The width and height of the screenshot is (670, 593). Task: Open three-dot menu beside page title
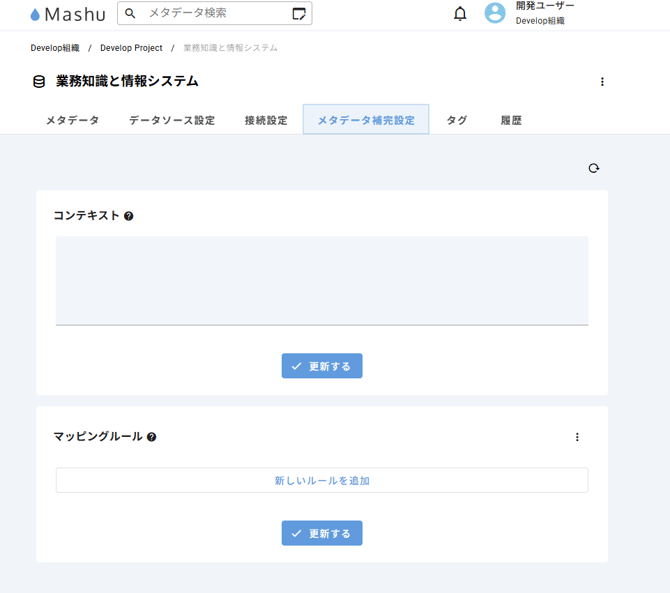coord(602,82)
